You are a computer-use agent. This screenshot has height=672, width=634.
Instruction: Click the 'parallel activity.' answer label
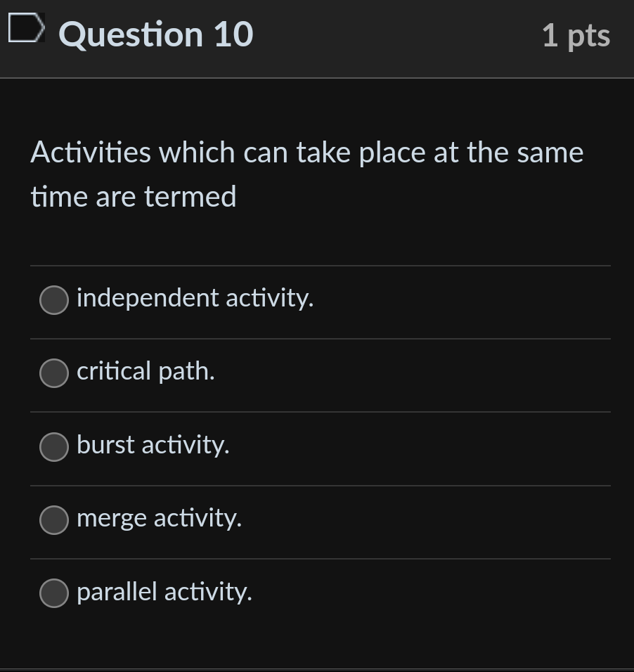(x=164, y=593)
